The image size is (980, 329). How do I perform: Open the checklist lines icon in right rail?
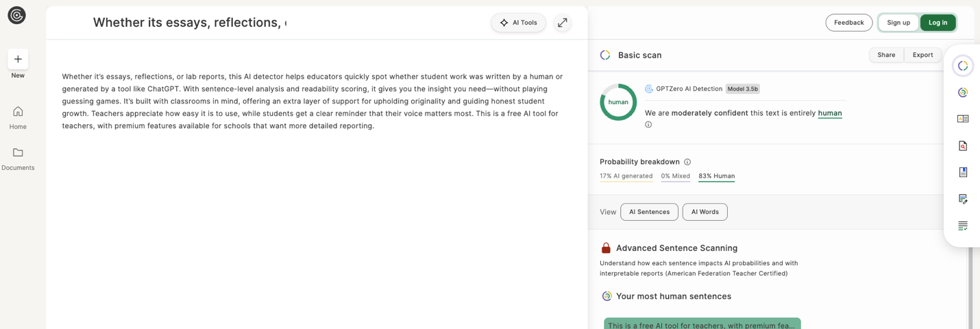(x=963, y=226)
